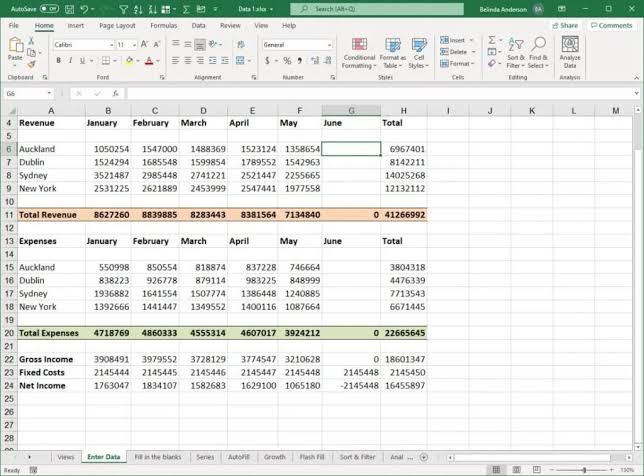644x476 pixels.
Task: Sort descending Z to A in the toolbar
Action: (152, 9)
